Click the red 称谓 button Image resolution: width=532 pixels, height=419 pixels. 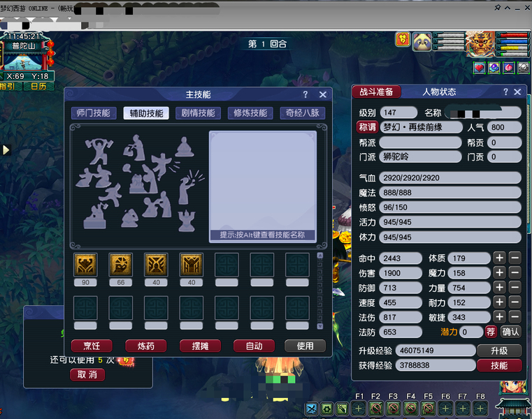tap(367, 128)
